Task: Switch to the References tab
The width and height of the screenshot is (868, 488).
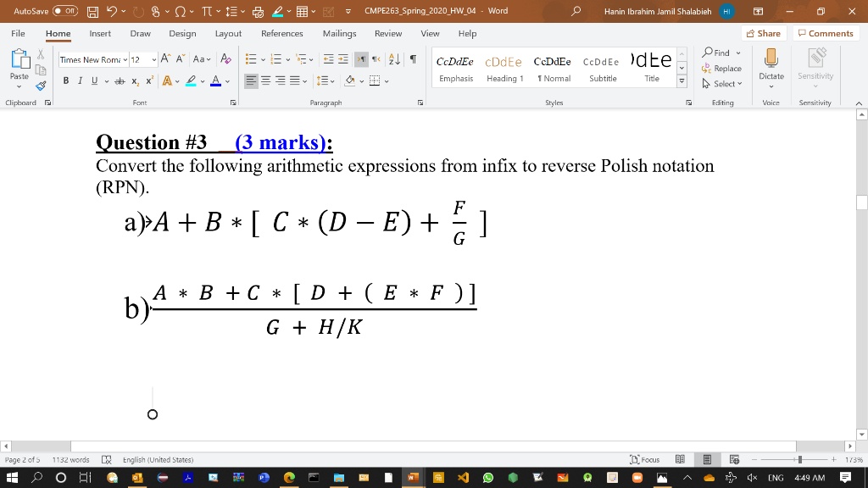Action: click(281, 33)
